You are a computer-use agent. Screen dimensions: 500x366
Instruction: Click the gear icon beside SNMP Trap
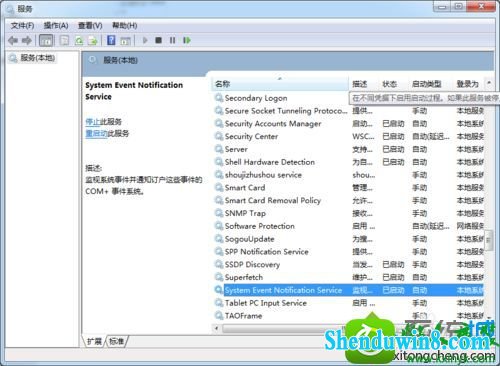tap(219, 213)
